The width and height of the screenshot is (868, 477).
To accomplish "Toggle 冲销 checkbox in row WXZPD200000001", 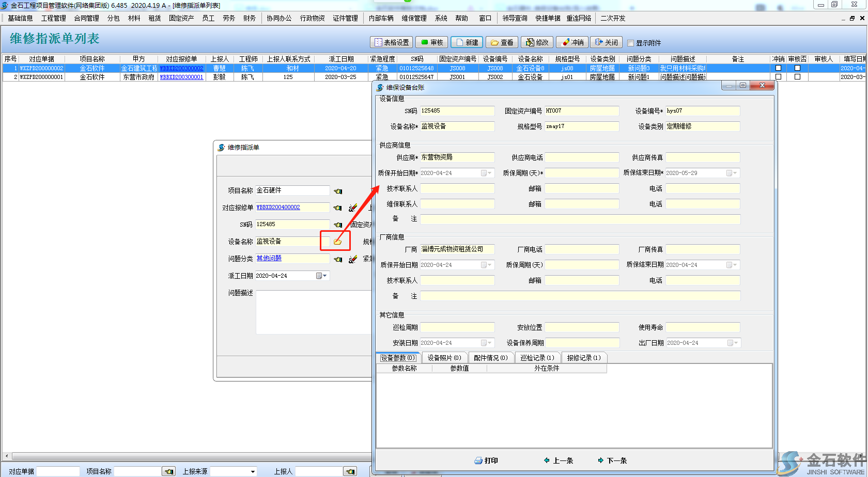I will pyautogui.click(x=778, y=76).
